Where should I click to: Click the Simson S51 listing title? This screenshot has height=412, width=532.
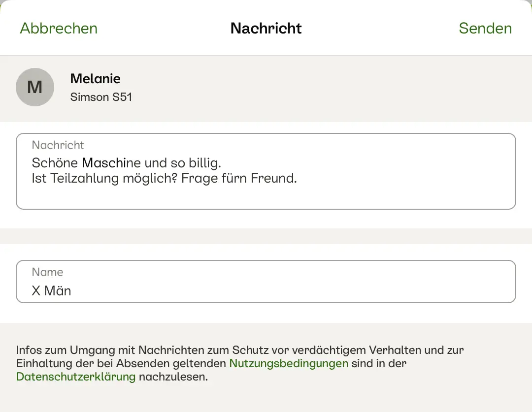tap(101, 97)
